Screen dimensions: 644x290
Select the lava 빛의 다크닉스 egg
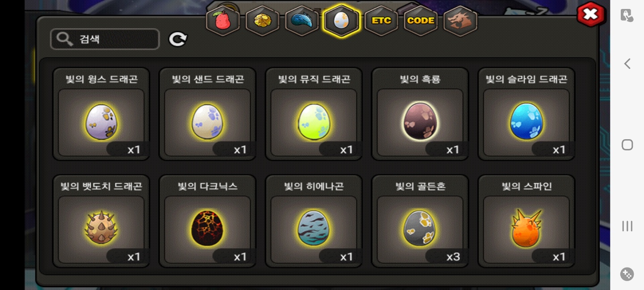208,221
